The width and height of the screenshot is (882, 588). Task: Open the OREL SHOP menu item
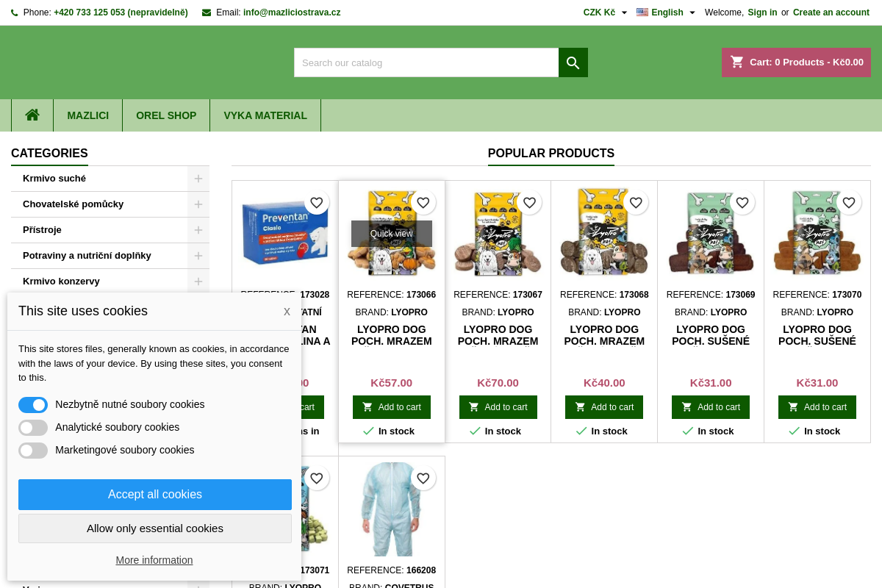[x=166, y=115]
